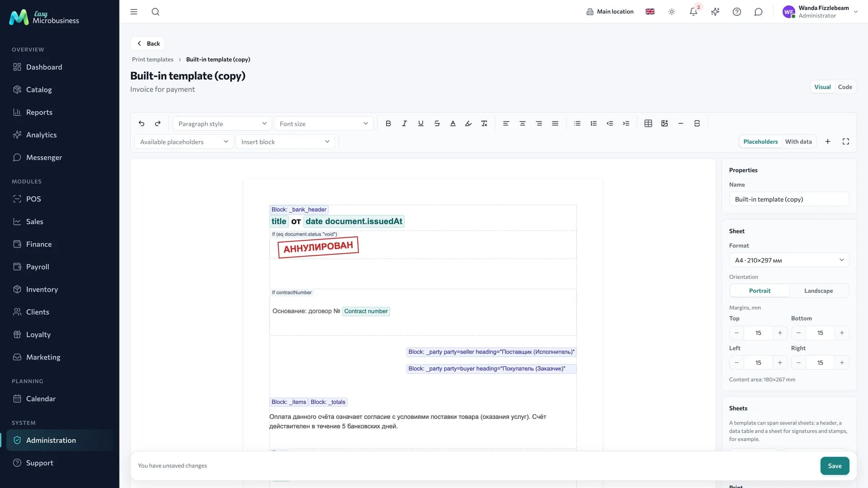Open Catalog in the sidebar
This screenshot has height=488, width=868.
pyautogui.click(x=60, y=89)
